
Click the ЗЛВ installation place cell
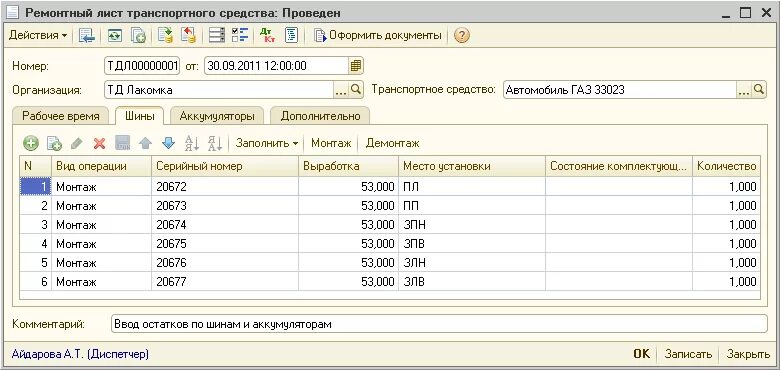tap(472, 281)
